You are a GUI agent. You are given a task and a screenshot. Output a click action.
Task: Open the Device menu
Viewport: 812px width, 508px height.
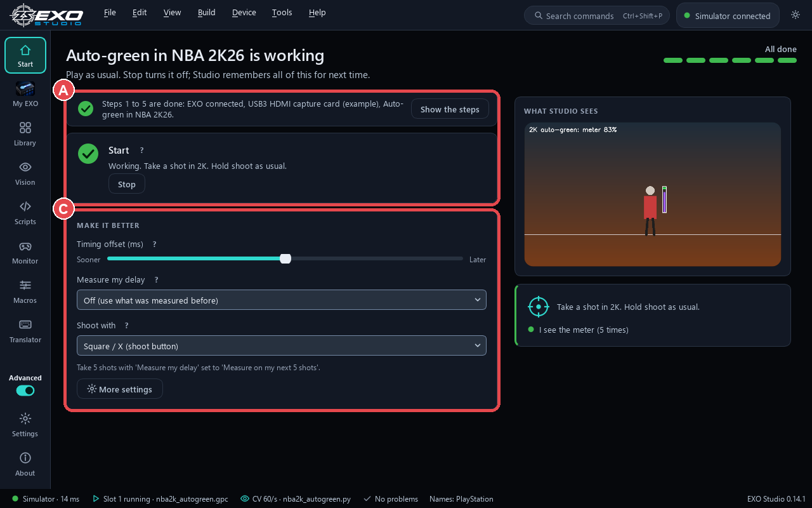click(244, 13)
